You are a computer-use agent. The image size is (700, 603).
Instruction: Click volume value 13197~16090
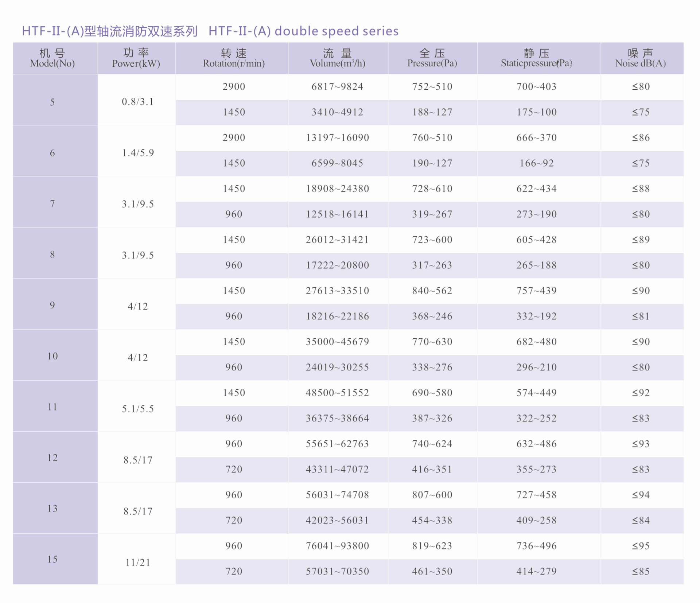tap(337, 138)
